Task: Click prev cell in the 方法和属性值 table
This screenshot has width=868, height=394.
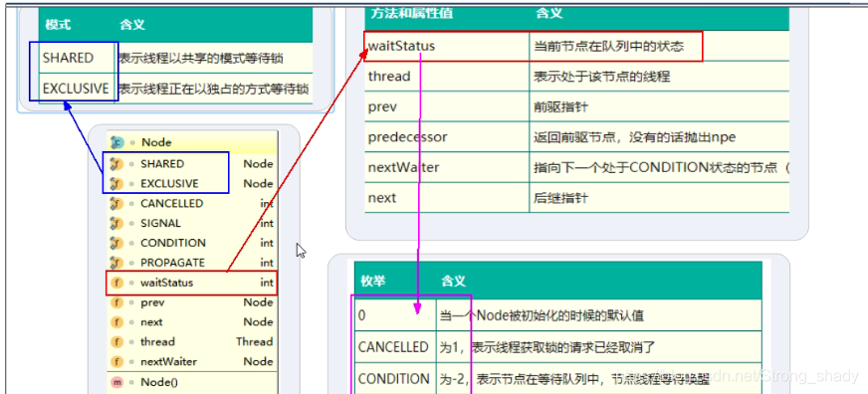Action: pyautogui.click(x=447, y=106)
